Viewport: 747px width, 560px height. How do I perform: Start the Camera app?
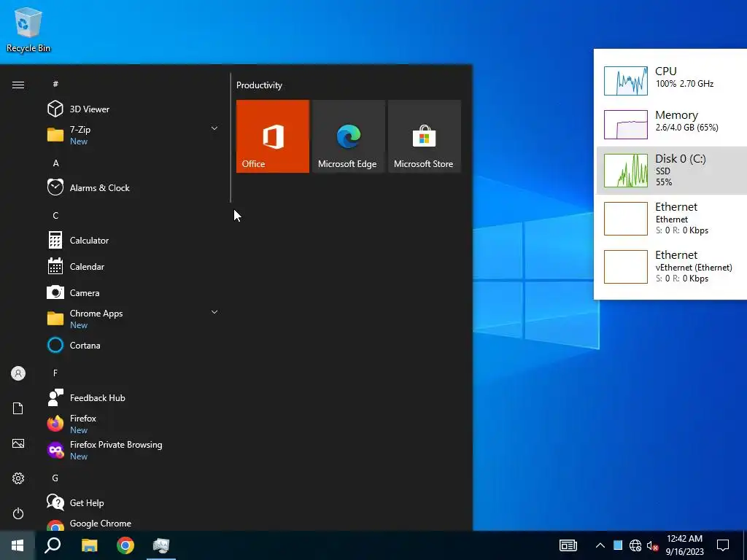pyautogui.click(x=133, y=293)
